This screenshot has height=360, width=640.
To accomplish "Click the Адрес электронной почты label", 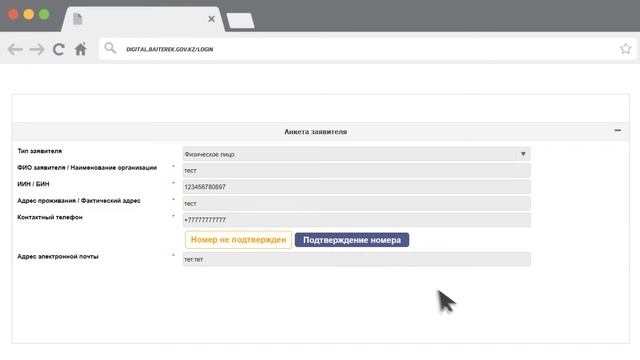I will [x=58, y=257].
